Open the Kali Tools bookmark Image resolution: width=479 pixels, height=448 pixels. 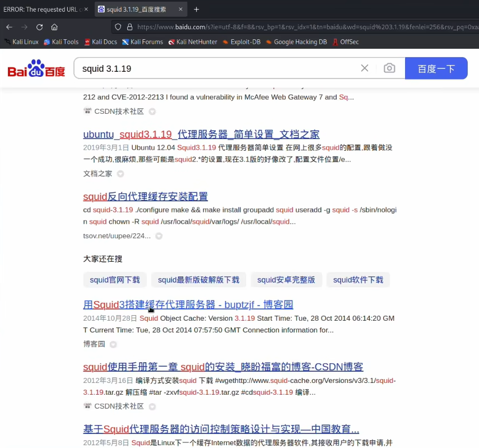pyautogui.click(x=61, y=42)
